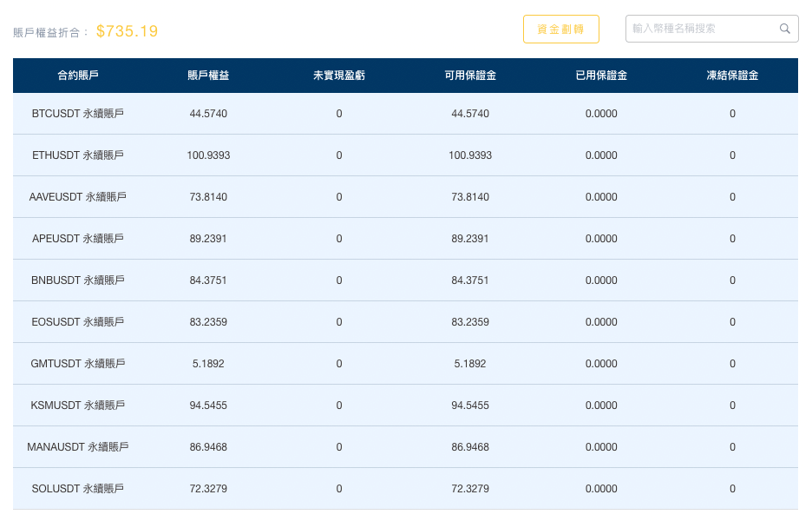
Task: Click the 資金劃轉 transfer button
Action: pyautogui.click(x=561, y=29)
